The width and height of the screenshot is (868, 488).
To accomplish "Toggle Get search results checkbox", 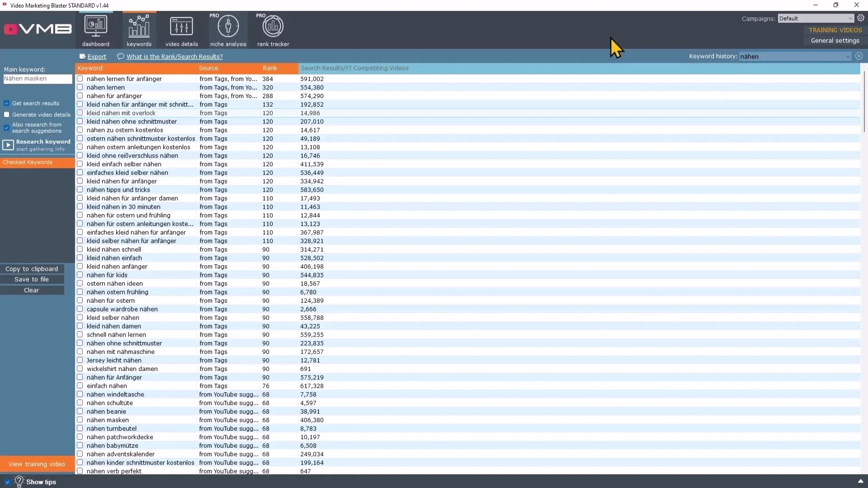I will [x=7, y=103].
